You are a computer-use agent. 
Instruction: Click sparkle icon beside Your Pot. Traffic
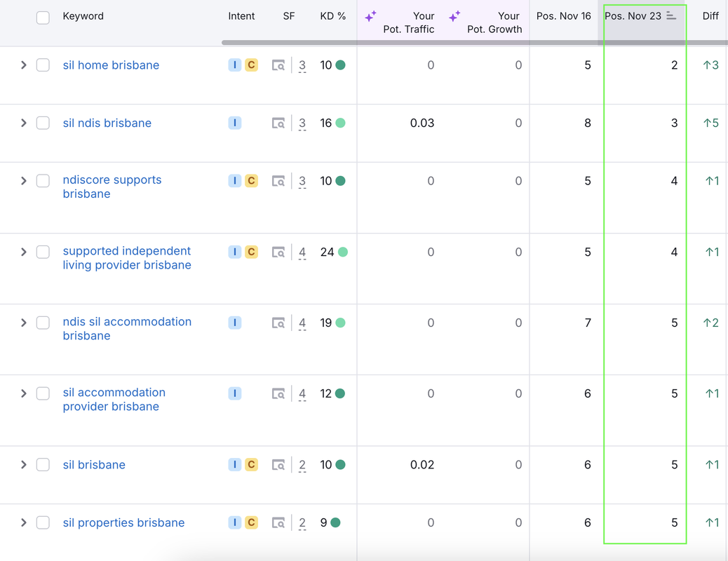(370, 17)
